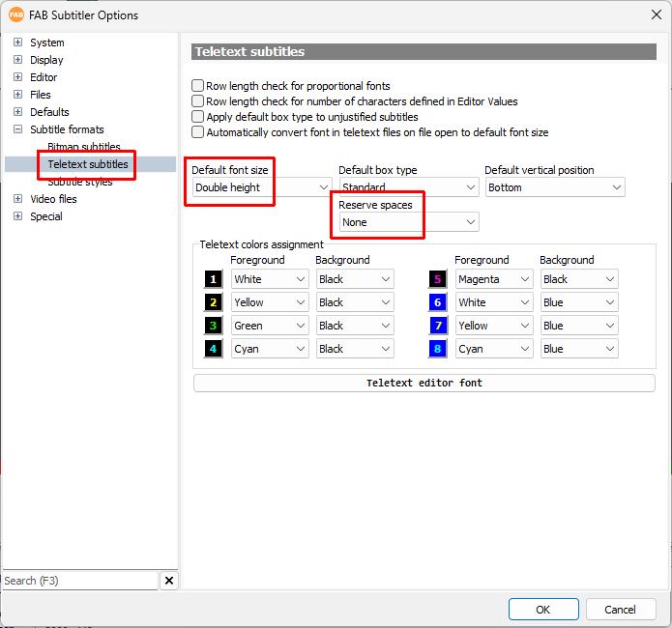Dismiss the dialog with Cancel
This screenshot has width=672, height=628.
tap(620, 609)
